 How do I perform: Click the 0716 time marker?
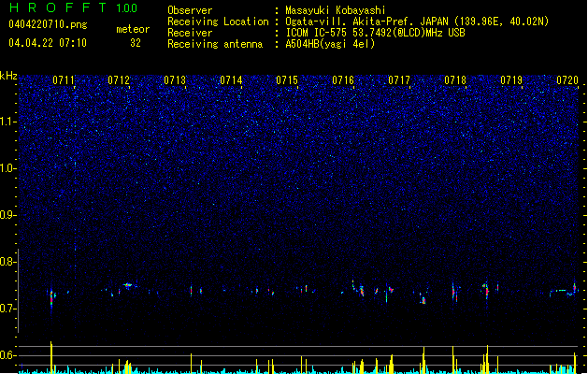[x=343, y=80]
